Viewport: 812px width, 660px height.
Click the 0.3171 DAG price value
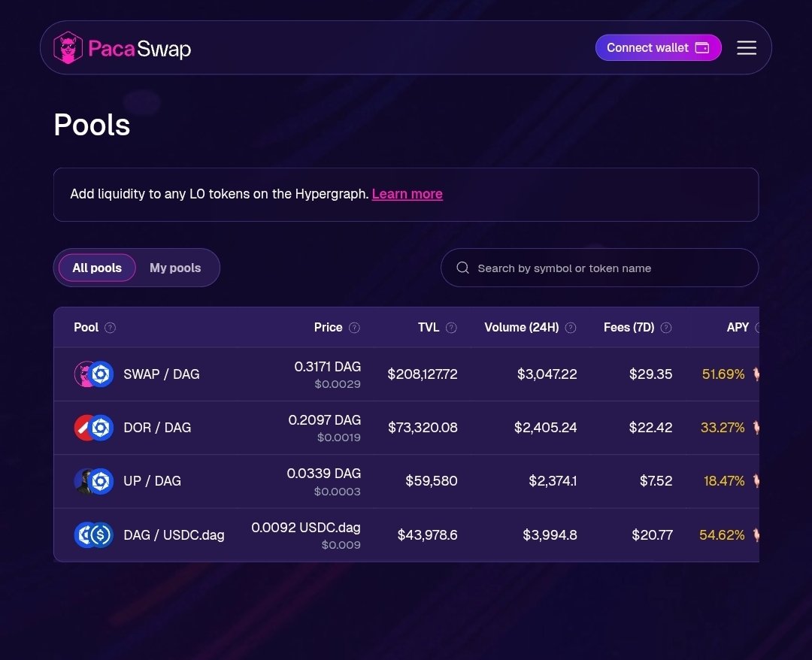pyautogui.click(x=327, y=367)
